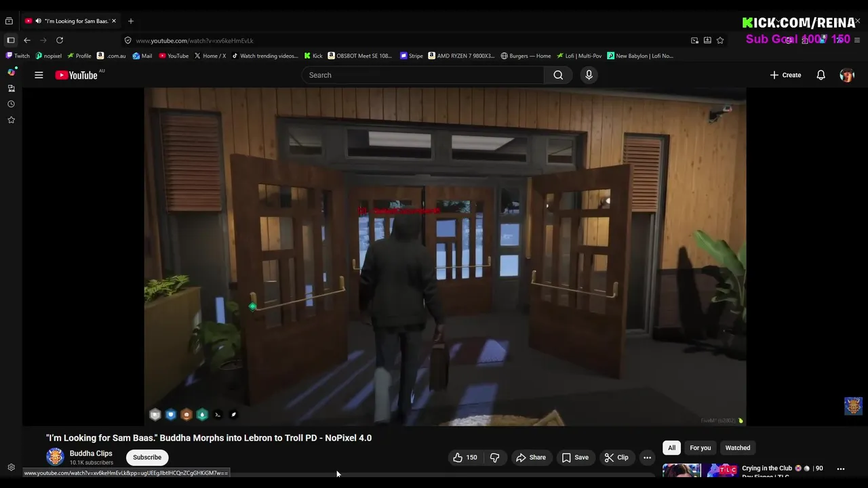
Task: Open Crying in the Club video thumbnail
Action: coord(700,470)
